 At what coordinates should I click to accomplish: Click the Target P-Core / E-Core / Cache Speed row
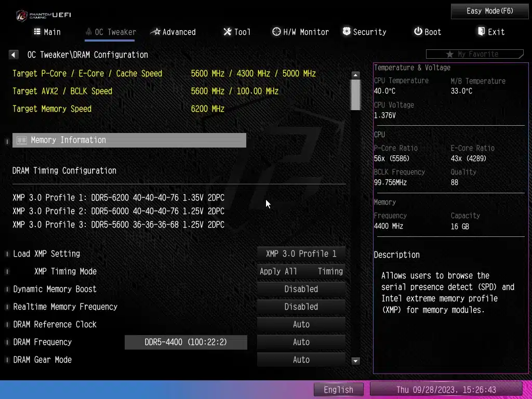pos(164,74)
